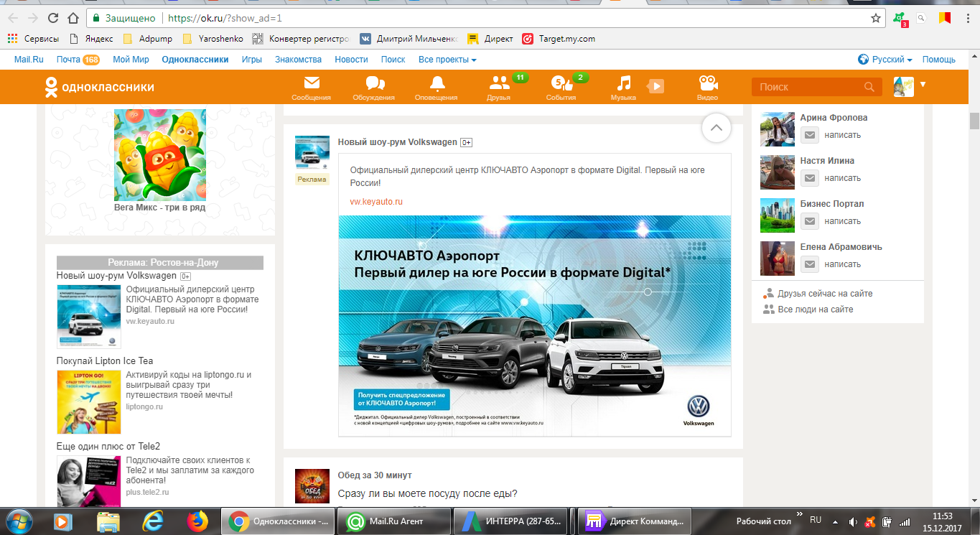Screen dimensions: 980x535
Task: Click envelope icon next to Елена Абрамович
Action: (x=809, y=264)
